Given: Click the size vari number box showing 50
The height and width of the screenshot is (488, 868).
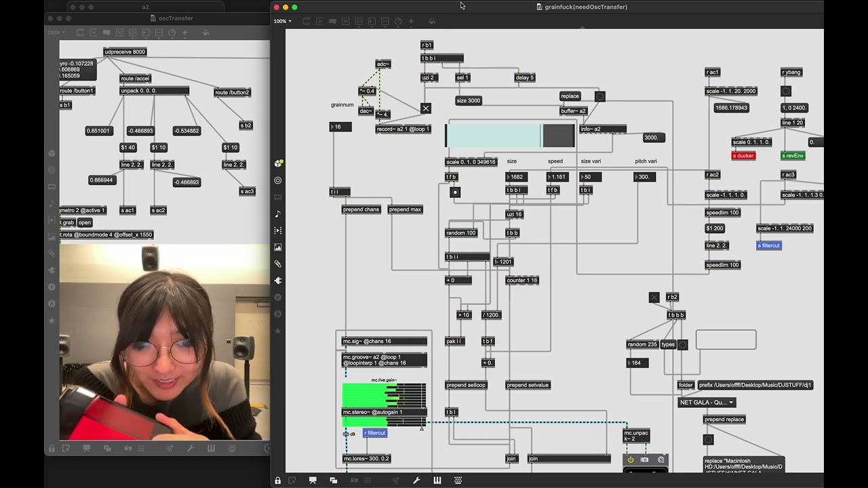Looking at the screenshot, I should [590, 177].
